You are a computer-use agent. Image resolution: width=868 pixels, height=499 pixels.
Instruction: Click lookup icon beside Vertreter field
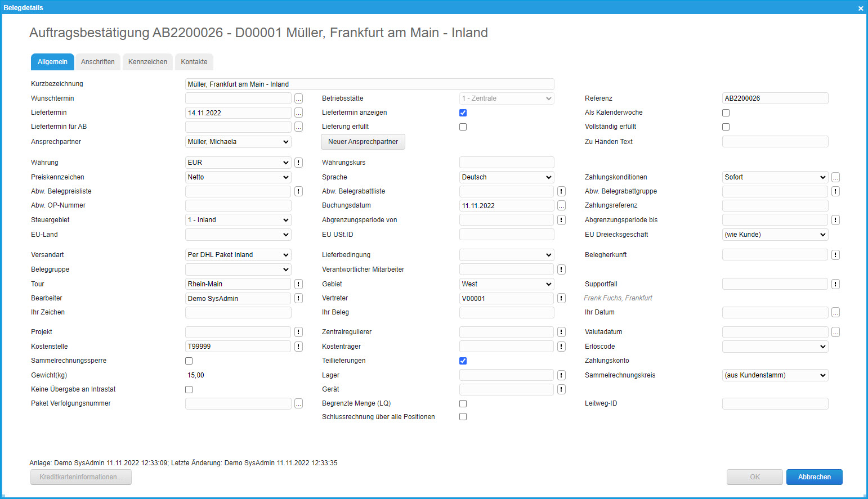click(x=561, y=299)
